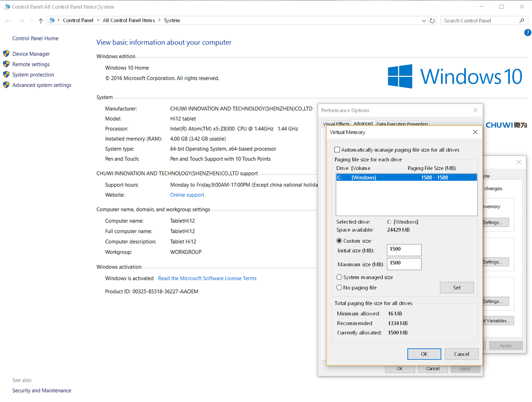Open Device Manager link

coord(31,54)
